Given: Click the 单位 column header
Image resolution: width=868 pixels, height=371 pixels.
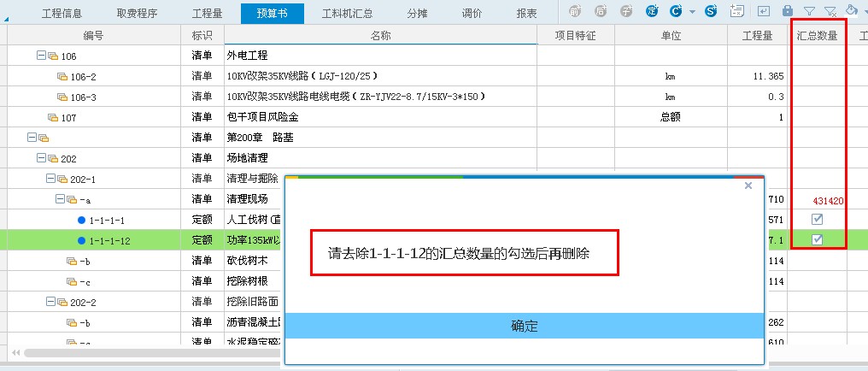Looking at the screenshot, I should coord(671,35).
